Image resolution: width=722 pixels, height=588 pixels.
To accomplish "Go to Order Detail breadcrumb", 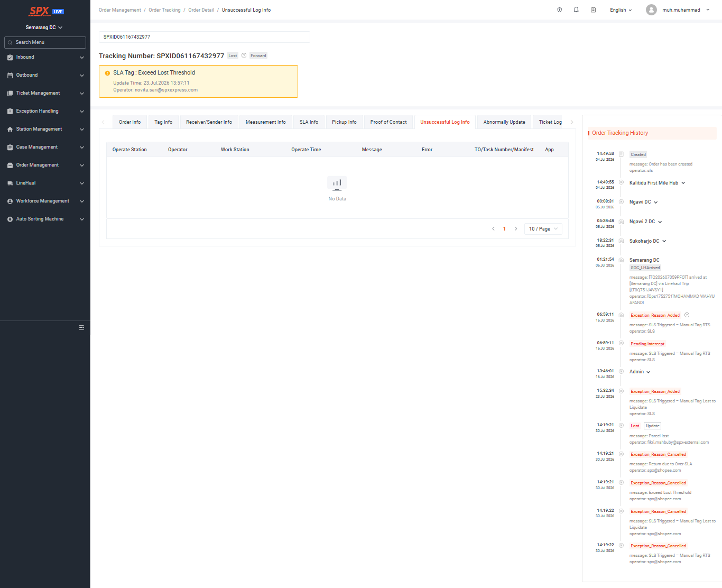I will [x=201, y=10].
